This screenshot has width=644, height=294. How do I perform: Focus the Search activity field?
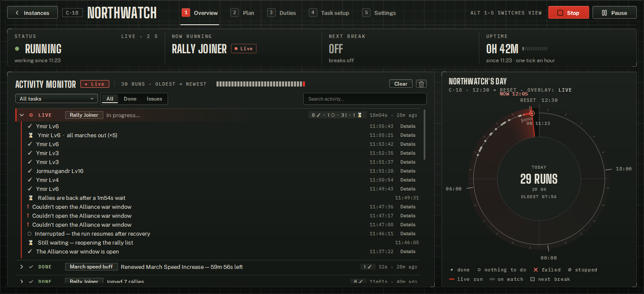pos(365,99)
